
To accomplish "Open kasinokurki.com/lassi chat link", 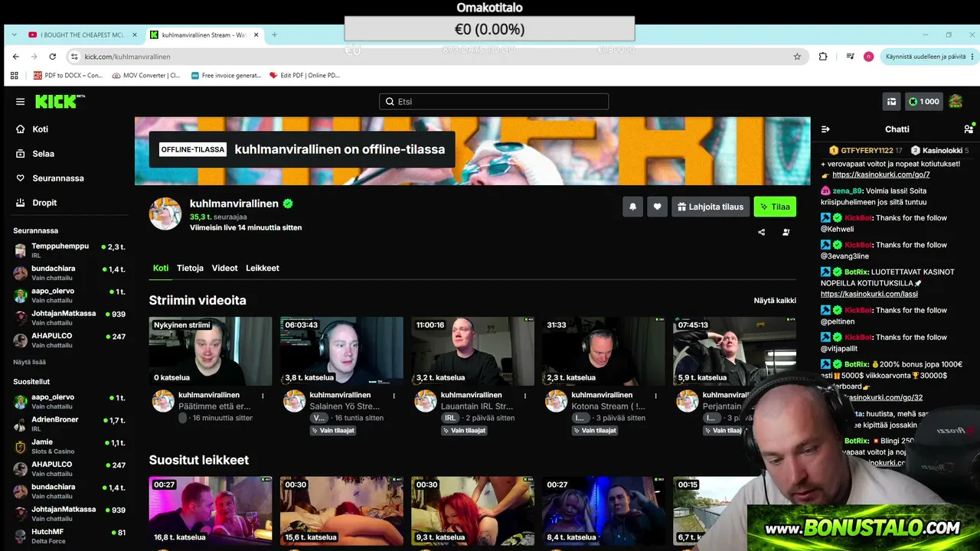I will (869, 294).
